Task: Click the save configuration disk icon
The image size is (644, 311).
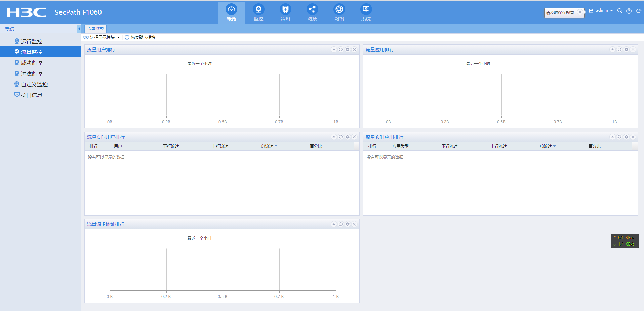Action: pos(591,11)
